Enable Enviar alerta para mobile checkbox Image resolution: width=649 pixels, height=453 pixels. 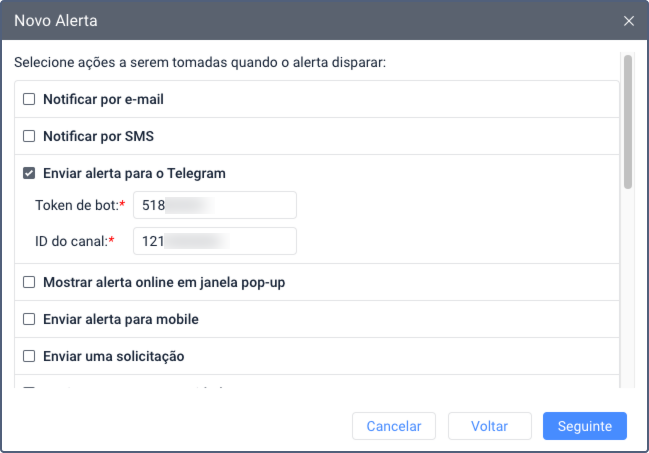click(29, 319)
